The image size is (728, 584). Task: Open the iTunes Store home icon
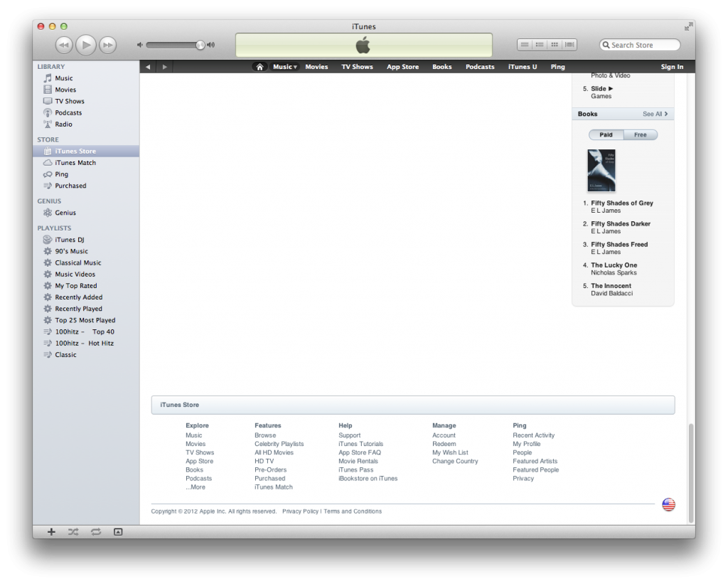pos(260,67)
